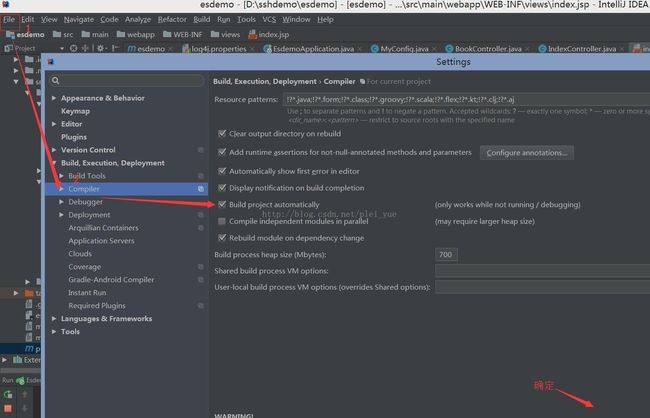Image resolution: width=650 pixels, height=418 pixels.
Task: Switch to log4j.properties editor tab
Action: click(219, 49)
